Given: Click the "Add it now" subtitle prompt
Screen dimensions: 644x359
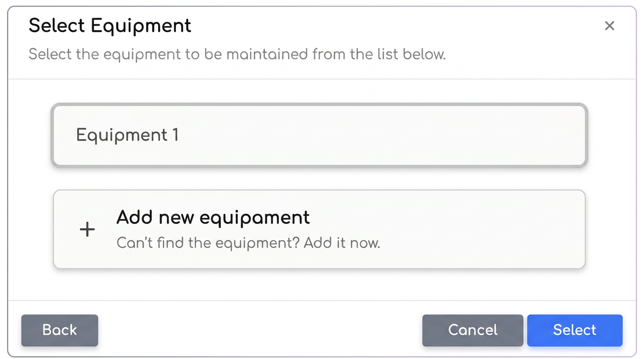Looking at the screenshot, I should click(x=342, y=243).
